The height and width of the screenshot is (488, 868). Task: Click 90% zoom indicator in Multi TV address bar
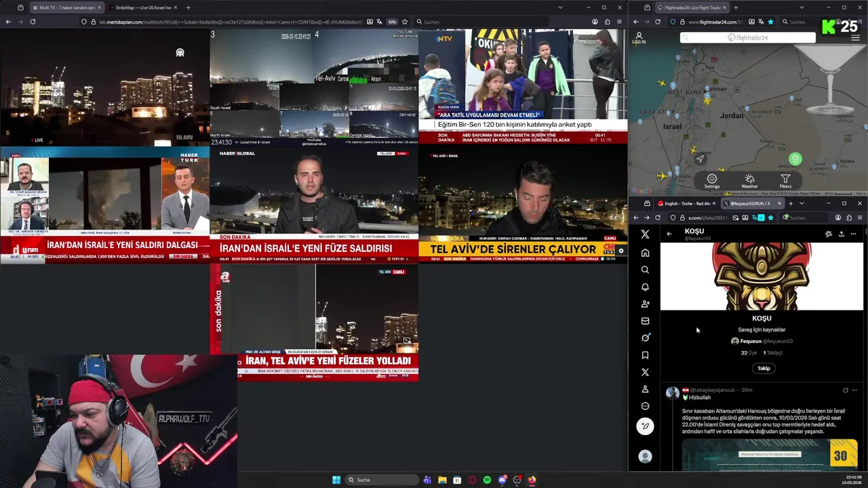click(392, 22)
